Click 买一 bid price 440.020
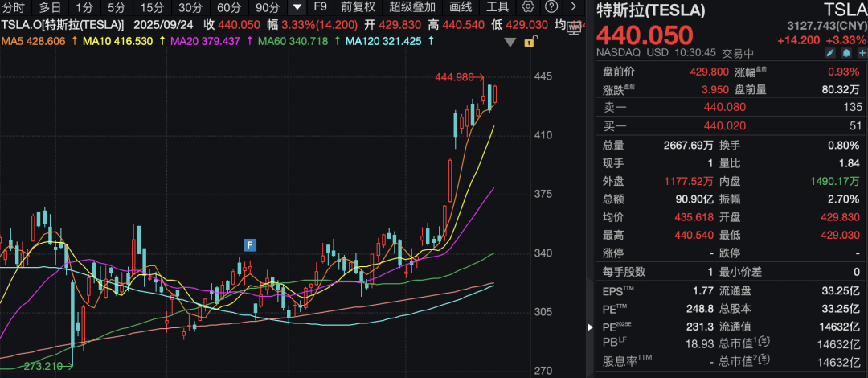This screenshot has width=868, height=378. (x=725, y=126)
